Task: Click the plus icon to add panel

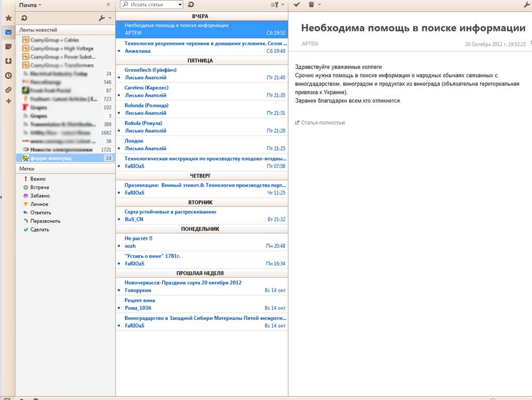Action: click(x=9, y=101)
